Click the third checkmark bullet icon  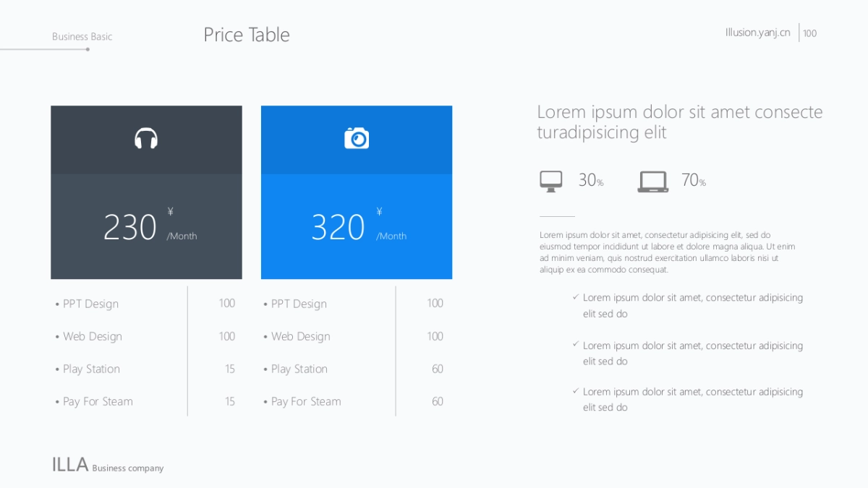(576, 391)
